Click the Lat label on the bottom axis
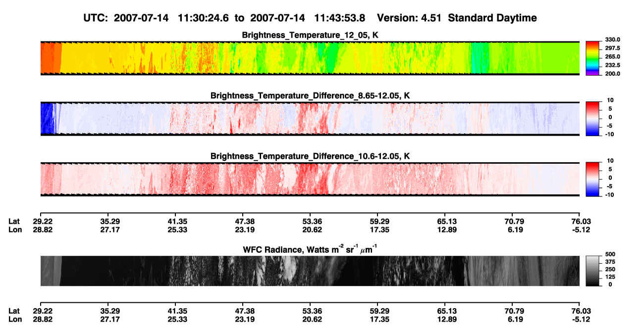 click(14, 311)
